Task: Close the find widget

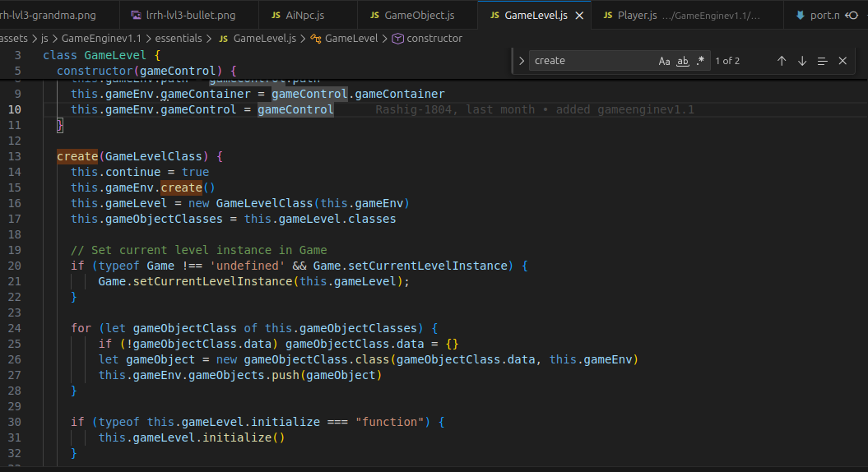Action: tap(842, 61)
